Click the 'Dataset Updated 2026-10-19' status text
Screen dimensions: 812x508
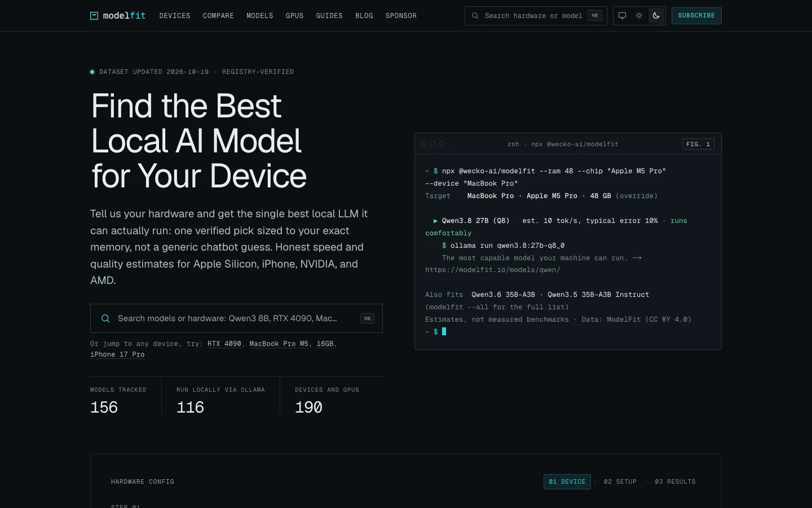[154, 72]
